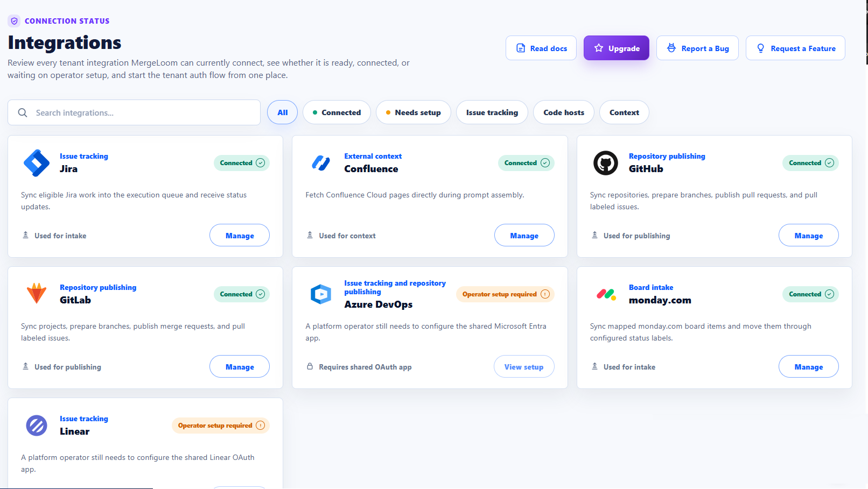This screenshot has height=489, width=868.
Task: Click the lightbulb icon in Request a Feature
Action: click(x=761, y=48)
